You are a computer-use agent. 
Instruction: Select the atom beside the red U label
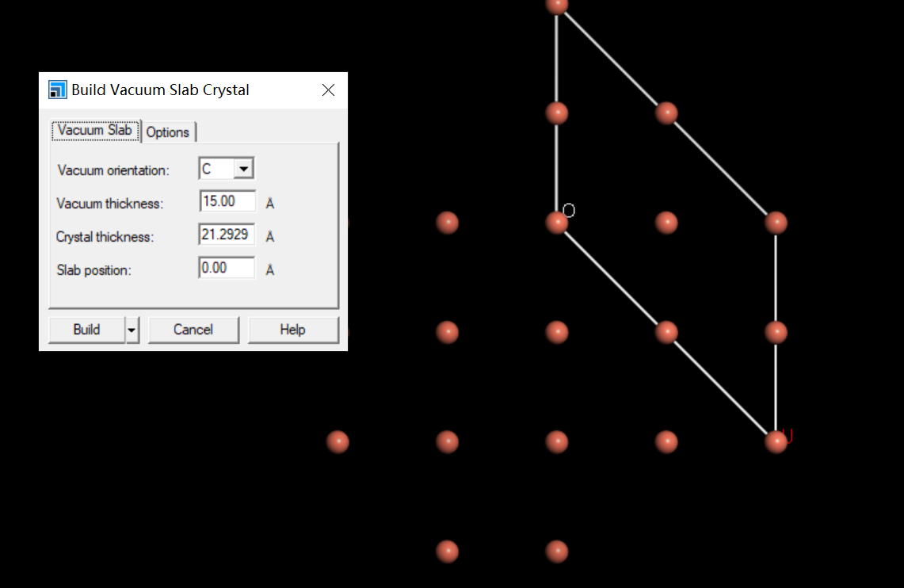(776, 441)
